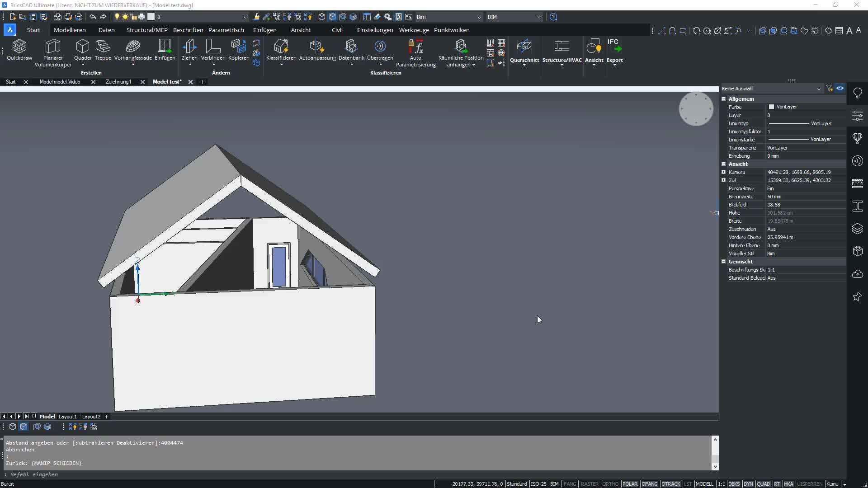Click the ISO-25 status bar entry
Screen dimensions: 868x488
click(x=538, y=484)
